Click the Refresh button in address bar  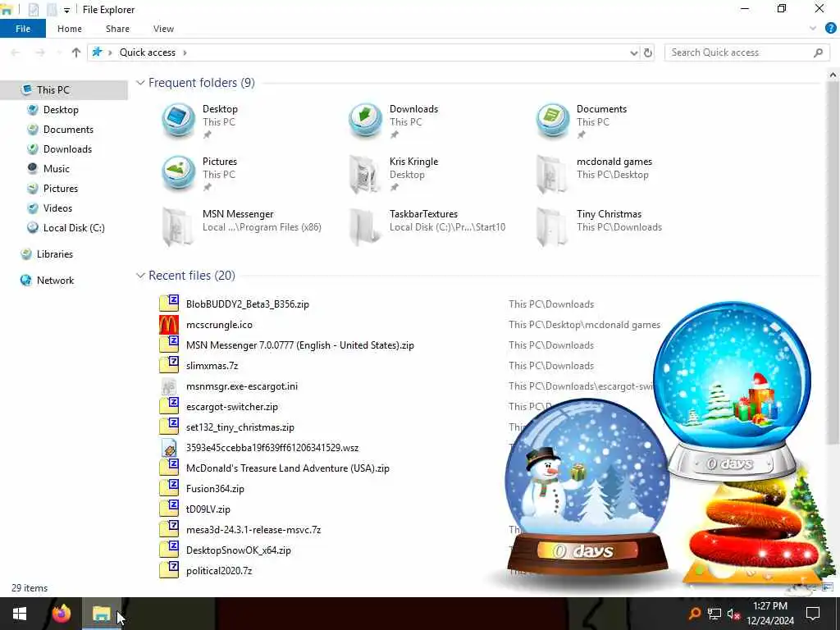648,52
